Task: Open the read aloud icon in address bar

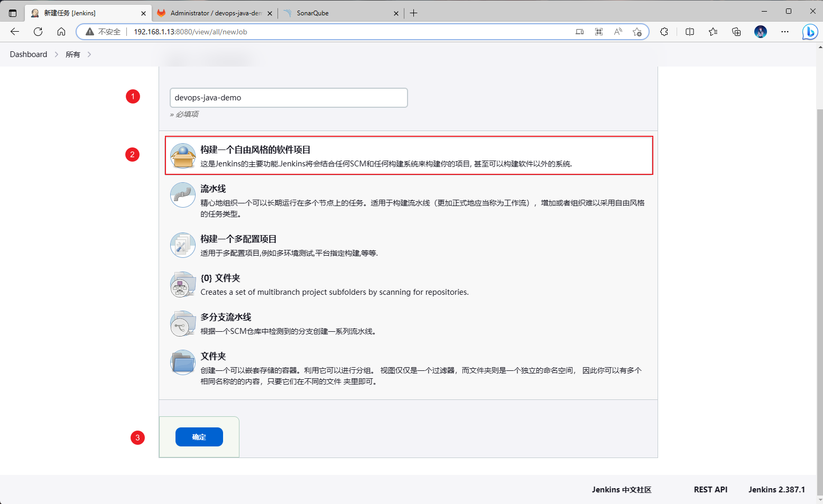Action: 618,32
